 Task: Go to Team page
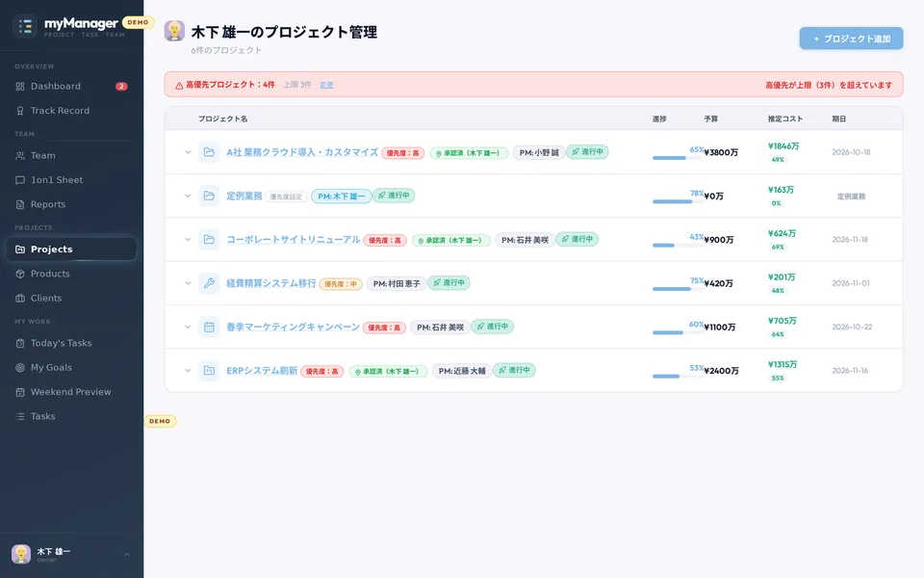coord(70,155)
